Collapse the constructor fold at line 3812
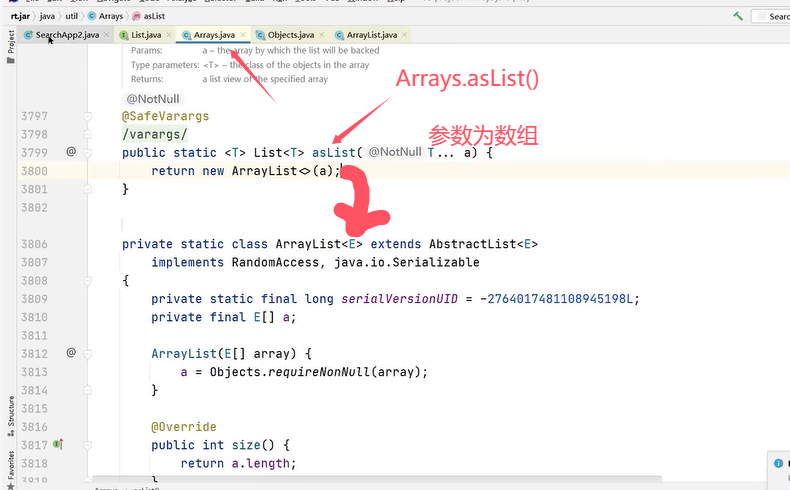Viewport: 790px width, 490px height. point(87,354)
